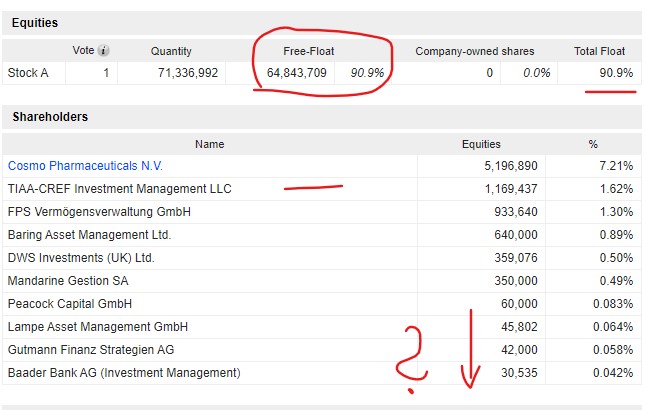Select Lampe Asset Management GmbH row
The width and height of the screenshot is (647, 410).
[x=322, y=327]
